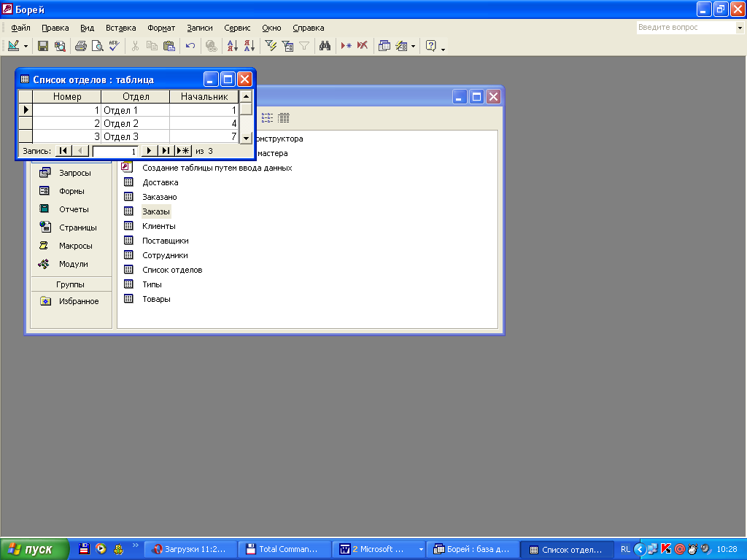Image resolution: width=747 pixels, height=560 pixels.
Task: Open the Файл menu
Action: (x=20, y=28)
